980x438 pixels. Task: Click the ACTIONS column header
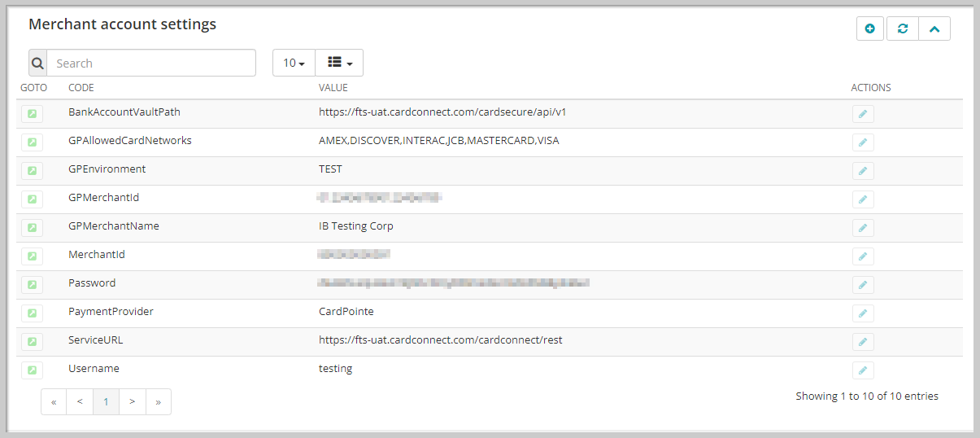pyautogui.click(x=871, y=88)
